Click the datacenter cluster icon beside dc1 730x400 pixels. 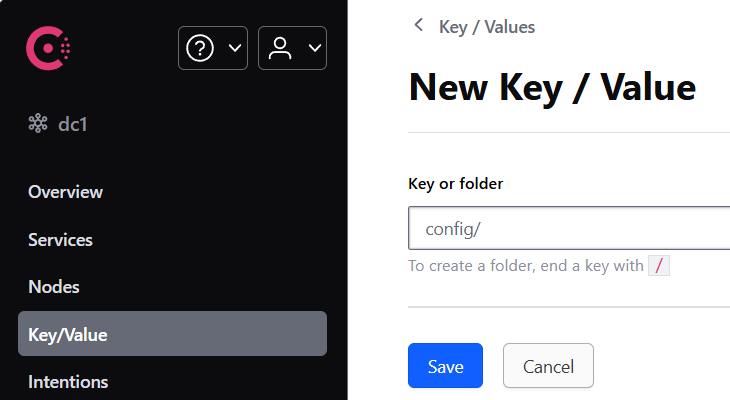[38, 123]
